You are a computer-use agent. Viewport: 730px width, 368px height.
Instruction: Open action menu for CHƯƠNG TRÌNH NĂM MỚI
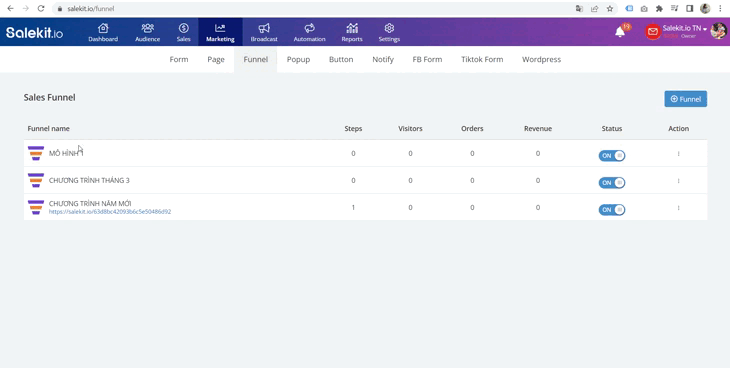(x=678, y=208)
